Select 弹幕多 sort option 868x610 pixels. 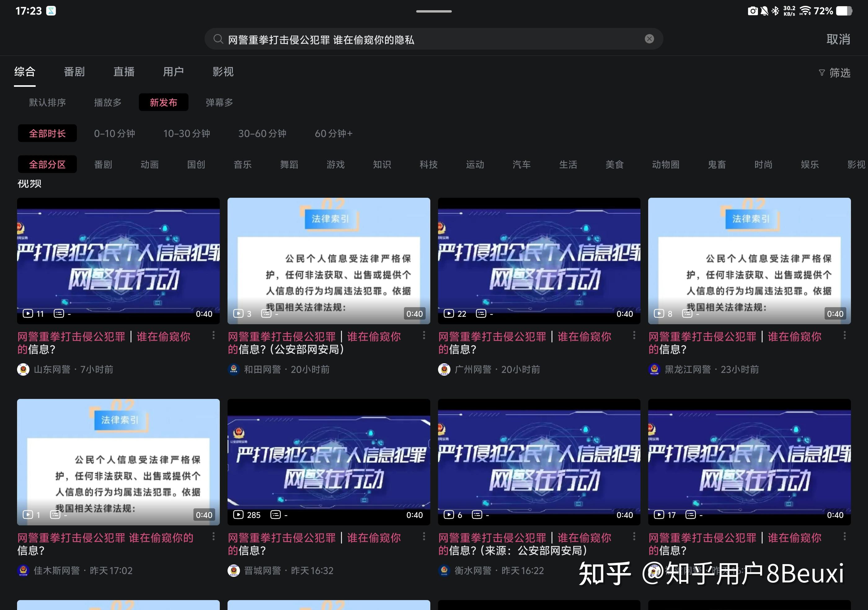[x=219, y=102]
